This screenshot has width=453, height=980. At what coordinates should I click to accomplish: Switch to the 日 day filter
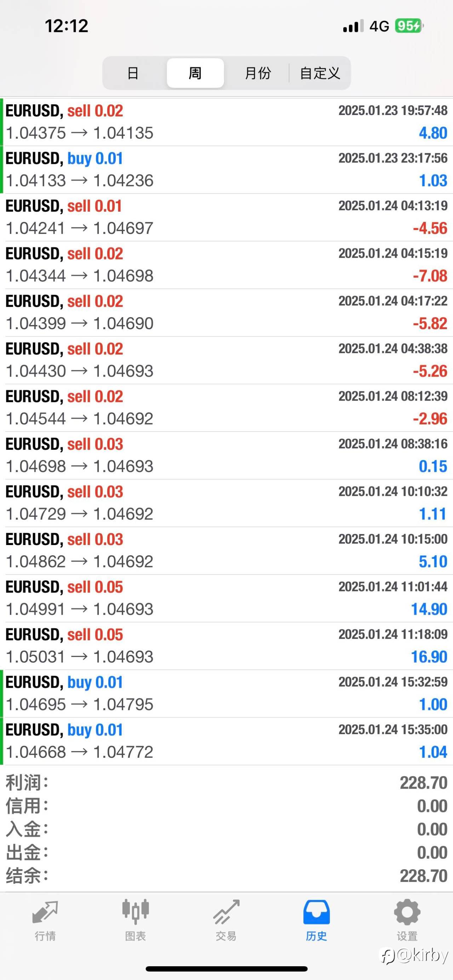click(133, 73)
